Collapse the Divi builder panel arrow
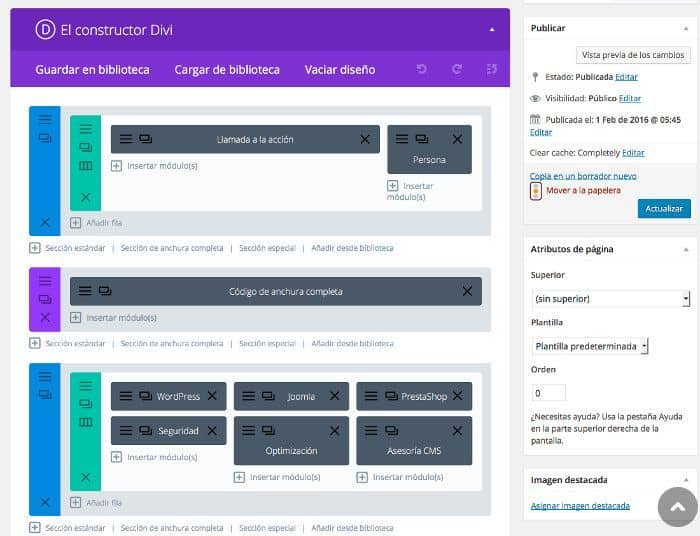 tap(492, 29)
